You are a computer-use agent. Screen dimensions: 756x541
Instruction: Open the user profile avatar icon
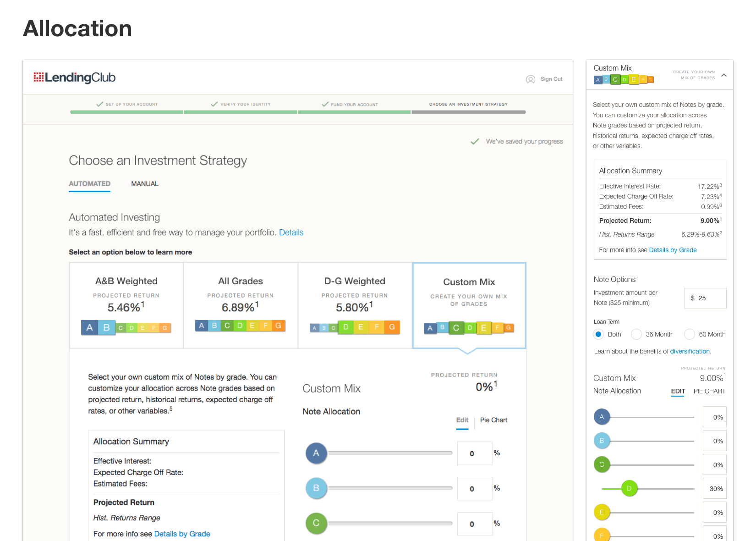pos(531,79)
